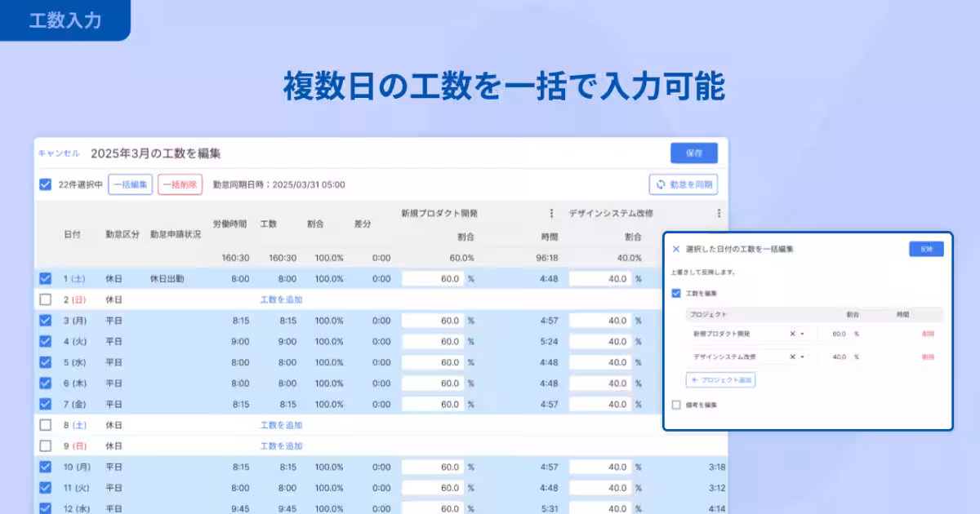The image size is (980, 514).
Task: Click the 保存 button
Action: (x=693, y=153)
